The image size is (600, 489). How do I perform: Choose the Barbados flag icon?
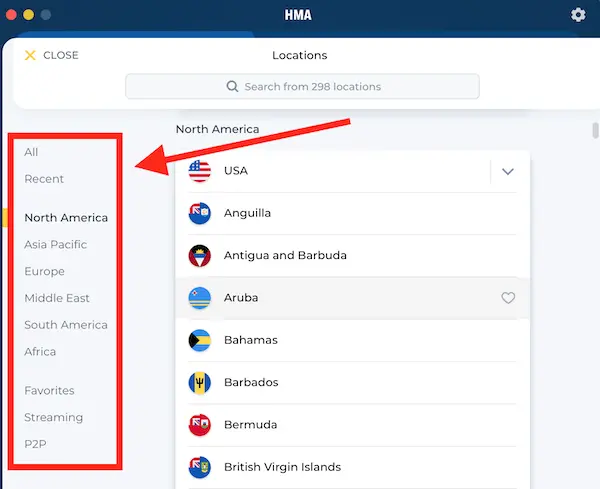200,383
